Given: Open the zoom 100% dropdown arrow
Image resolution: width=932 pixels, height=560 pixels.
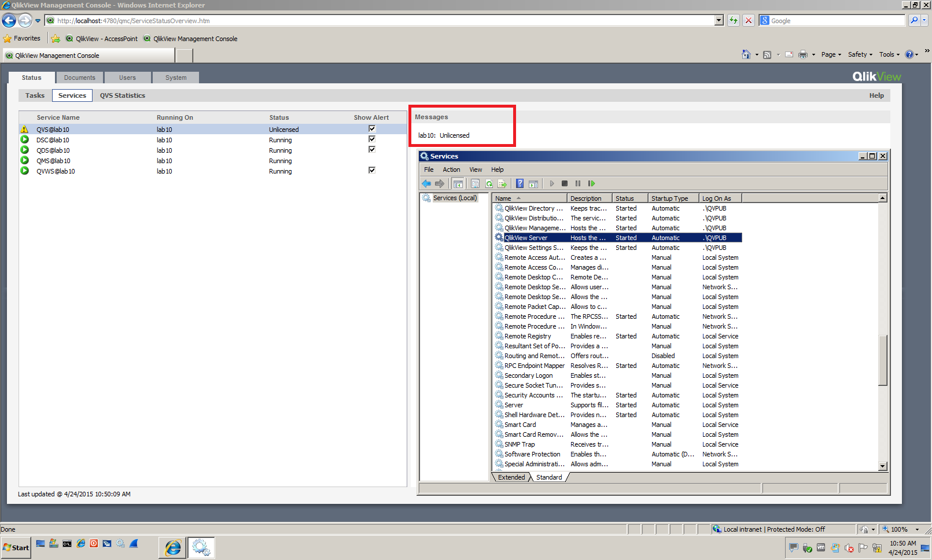Looking at the screenshot, I should (x=918, y=529).
